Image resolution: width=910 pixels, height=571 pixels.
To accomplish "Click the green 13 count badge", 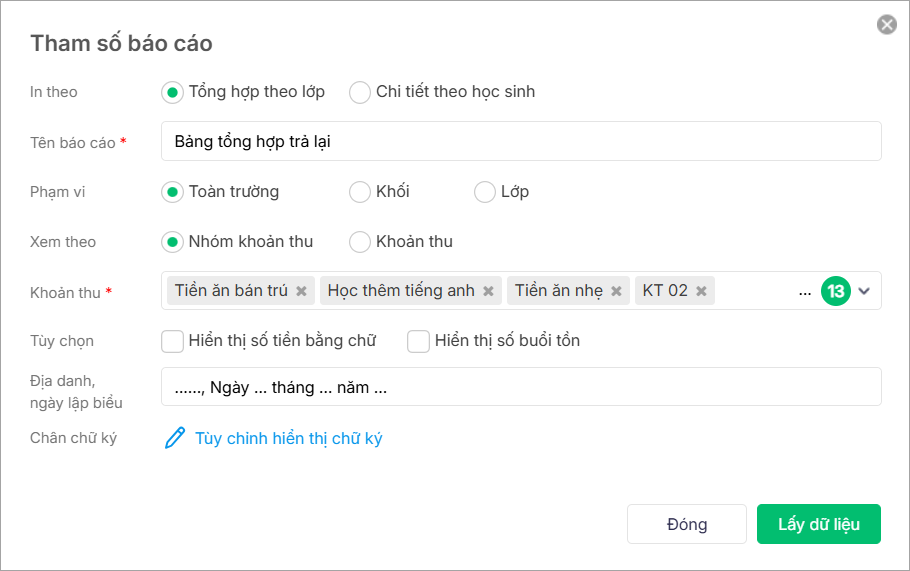I will 835,291.
